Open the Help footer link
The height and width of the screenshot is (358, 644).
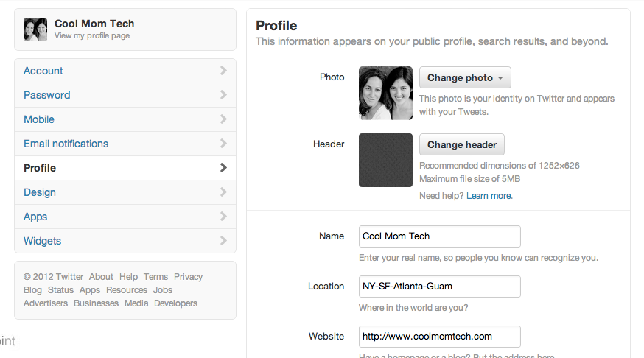[x=128, y=277]
